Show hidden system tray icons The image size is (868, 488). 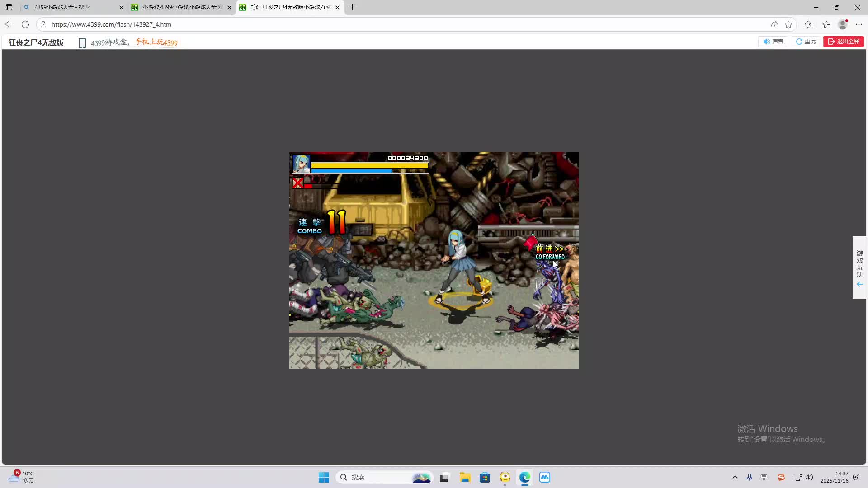point(735,477)
